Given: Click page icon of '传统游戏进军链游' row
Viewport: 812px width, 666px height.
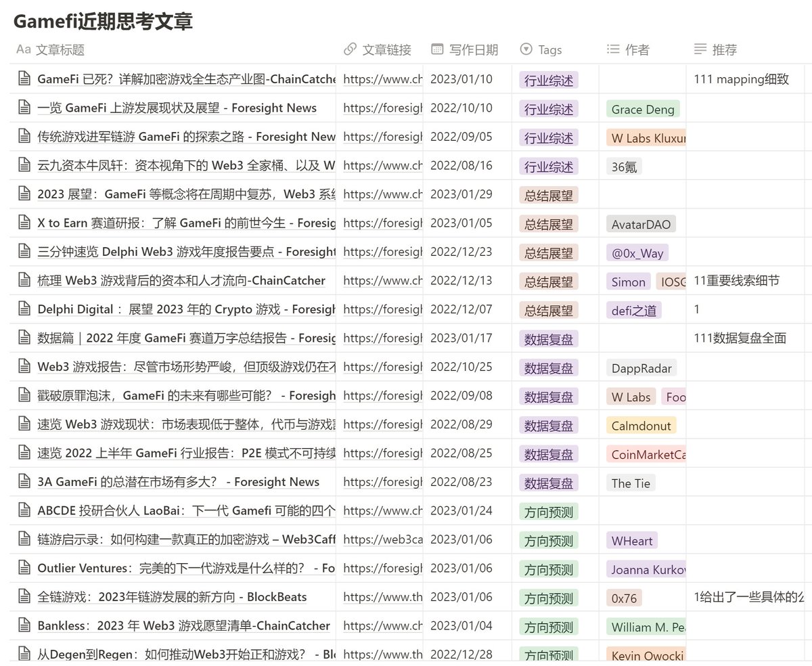Looking at the screenshot, I should [x=24, y=136].
